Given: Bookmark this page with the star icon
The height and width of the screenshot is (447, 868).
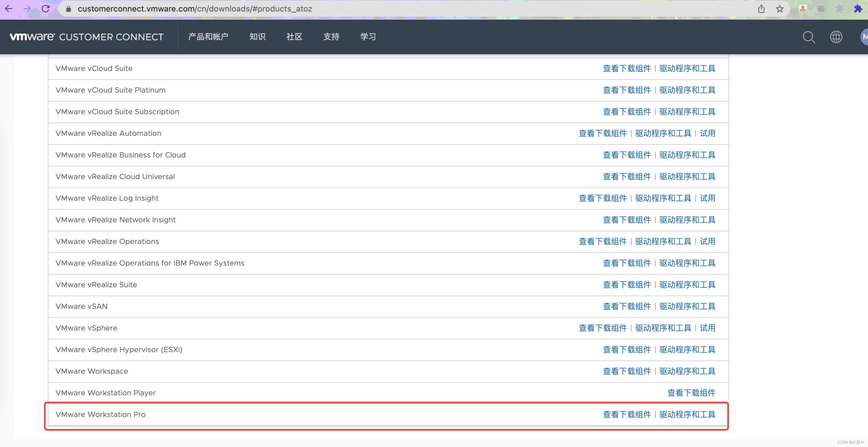Looking at the screenshot, I should 779,9.
